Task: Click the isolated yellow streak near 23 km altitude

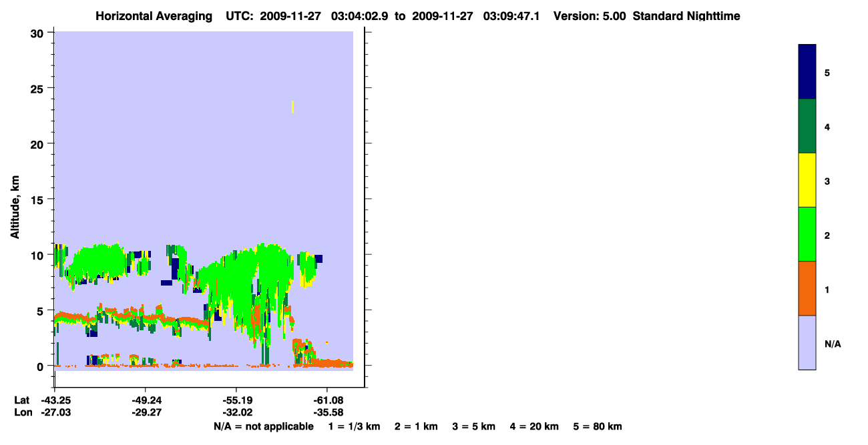Action: point(292,107)
